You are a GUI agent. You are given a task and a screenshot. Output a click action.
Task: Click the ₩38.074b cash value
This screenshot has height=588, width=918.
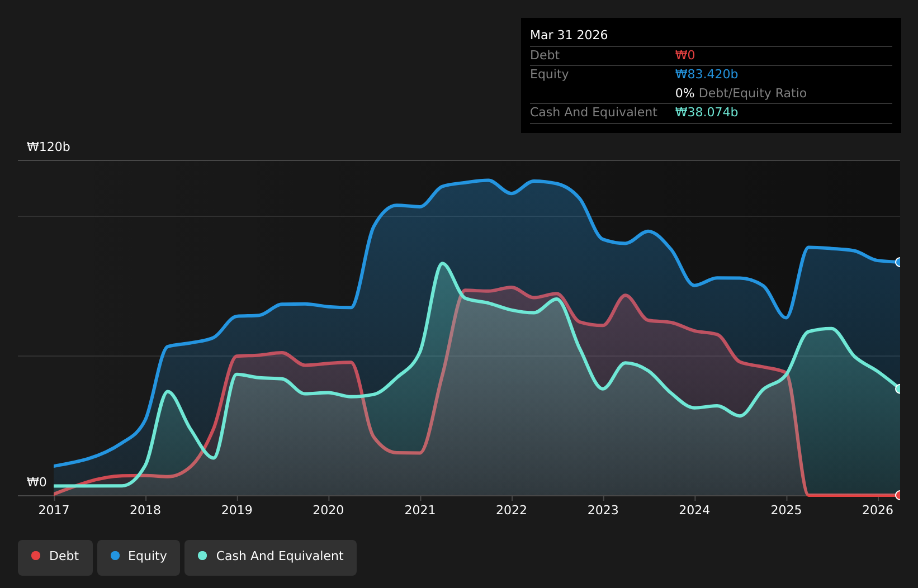(707, 112)
